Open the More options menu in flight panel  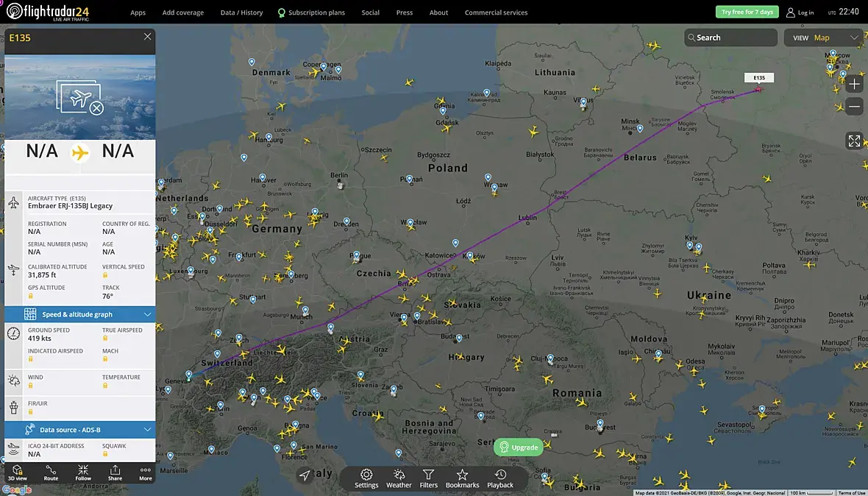click(146, 473)
